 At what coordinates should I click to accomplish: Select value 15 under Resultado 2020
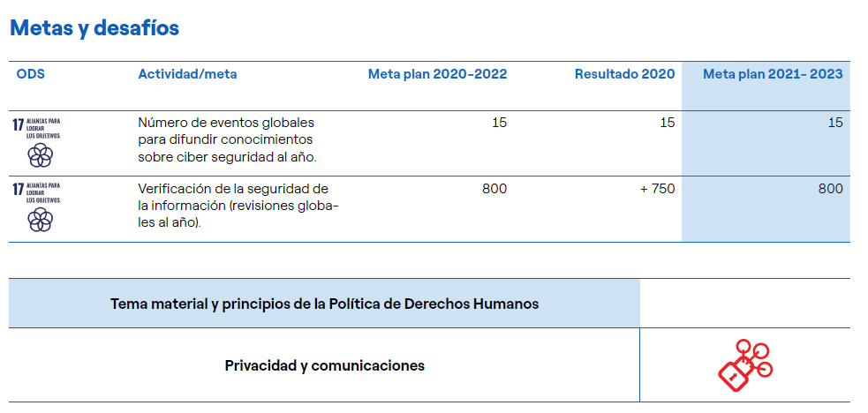pyautogui.click(x=667, y=123)
